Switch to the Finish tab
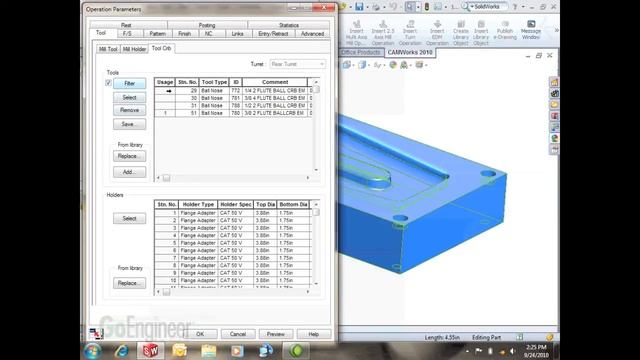This screenshot has width=640, height=360. [184, 34]
